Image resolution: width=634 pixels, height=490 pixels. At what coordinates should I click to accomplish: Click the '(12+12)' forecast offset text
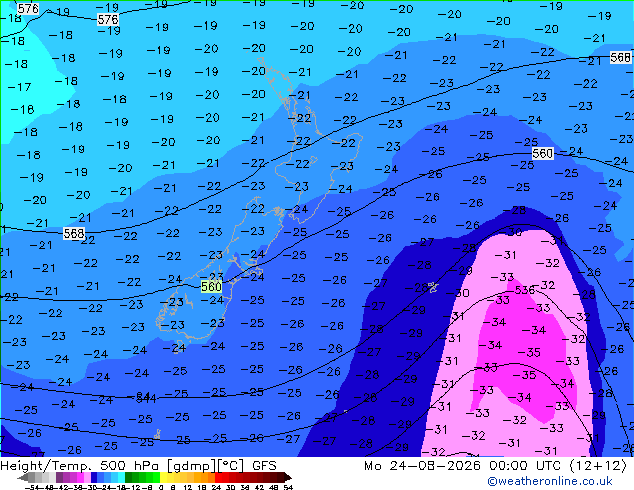598,466
